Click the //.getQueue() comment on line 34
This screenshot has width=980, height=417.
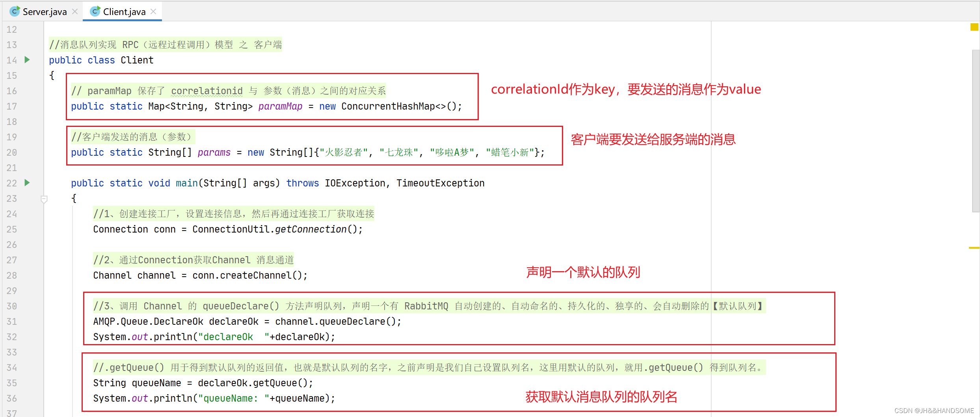430,368
